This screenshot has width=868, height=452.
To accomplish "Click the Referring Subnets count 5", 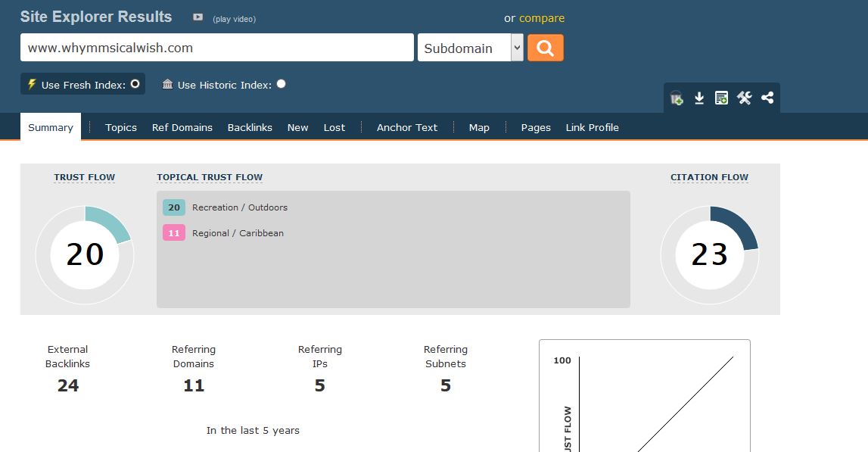I will pyautogui.click(x=446, y=385).
